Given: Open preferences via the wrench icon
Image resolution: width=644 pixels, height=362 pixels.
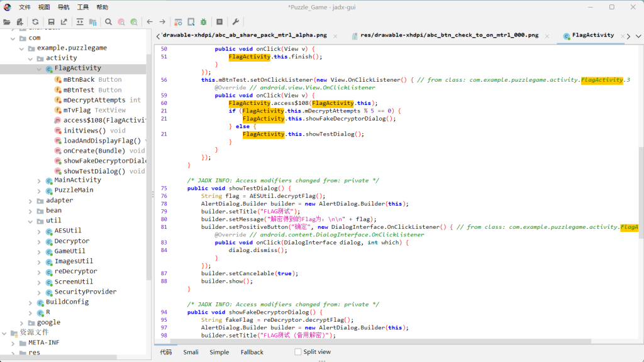Looking at the screenshot, I should (x=236, y=21).
